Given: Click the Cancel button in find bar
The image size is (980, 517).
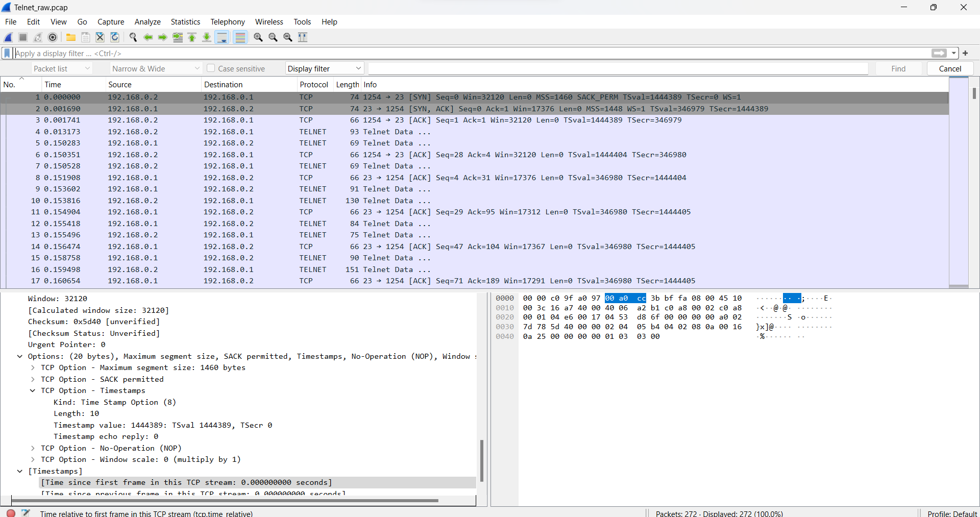Looking at the screenshot, I should click(x=950, y=68).
